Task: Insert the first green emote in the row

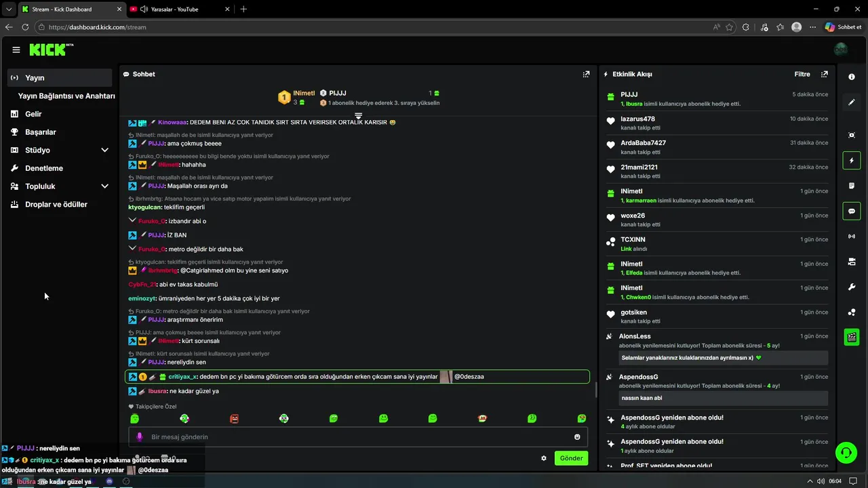Action: click(134, 419)
